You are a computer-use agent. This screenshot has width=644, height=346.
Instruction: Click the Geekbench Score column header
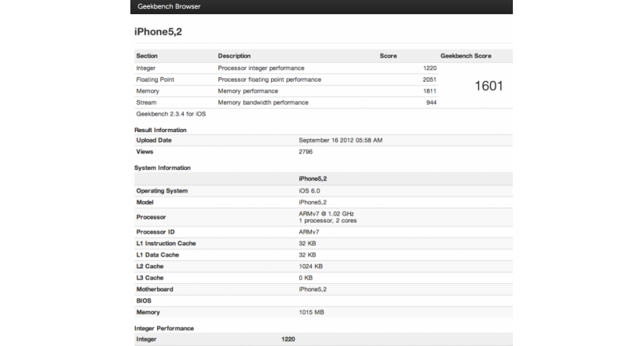point(466,56)
